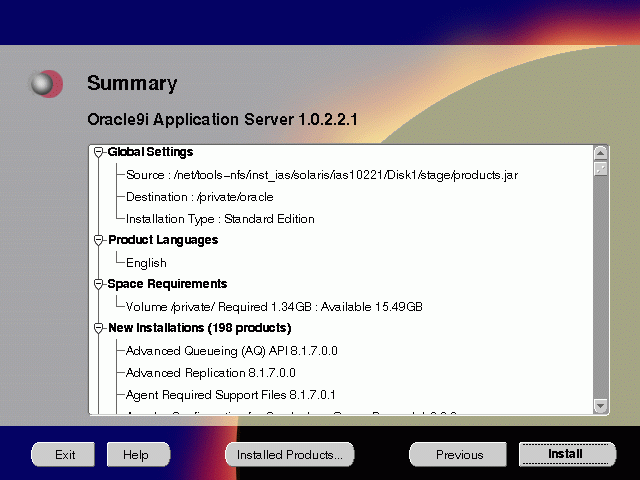Select Advanced Queueing (AQ) API 8.1.7.0.0
The image size is (640, 480).
point(231,351)
